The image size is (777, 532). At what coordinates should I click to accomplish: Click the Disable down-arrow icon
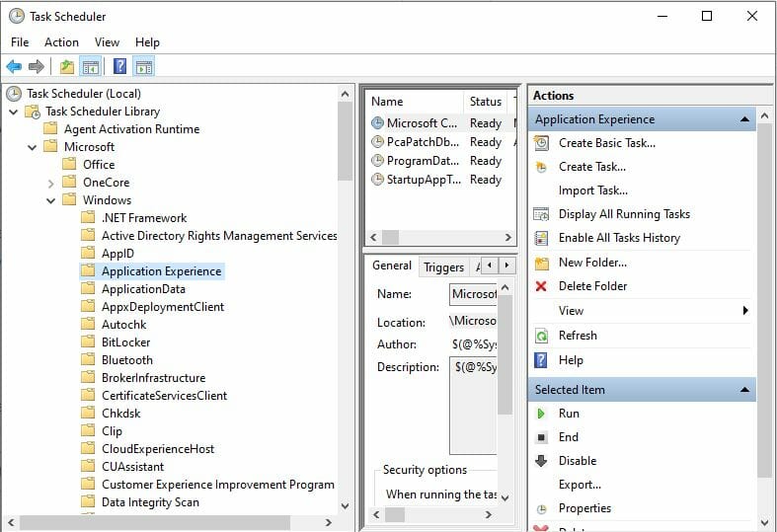(541, 461)
